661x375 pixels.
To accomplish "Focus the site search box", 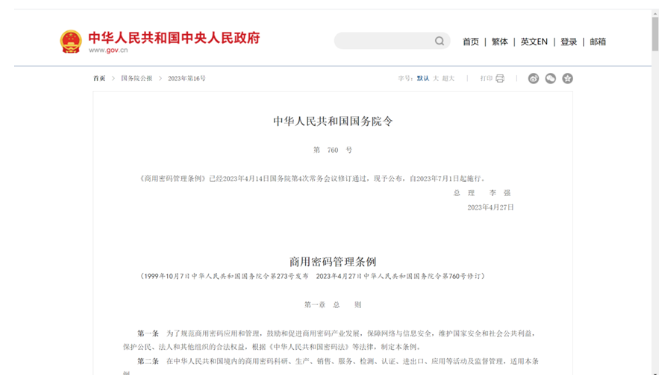I will coord(392,41).
